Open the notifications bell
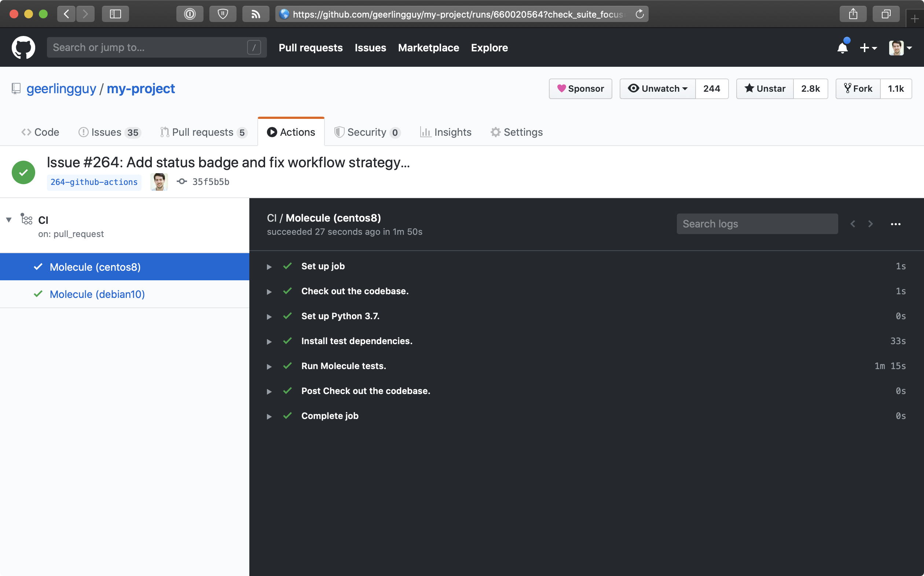The image size is (924, 576). [x=842, y=48]
